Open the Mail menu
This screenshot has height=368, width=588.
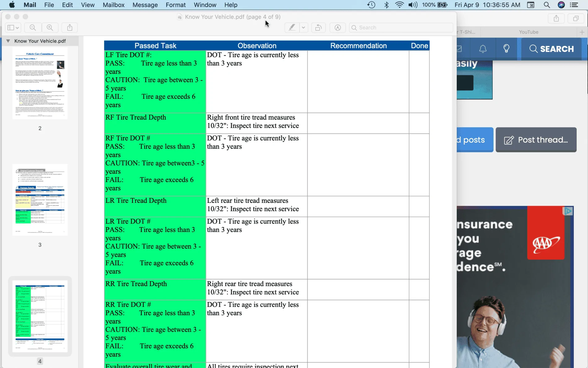(x=30, y=5)
